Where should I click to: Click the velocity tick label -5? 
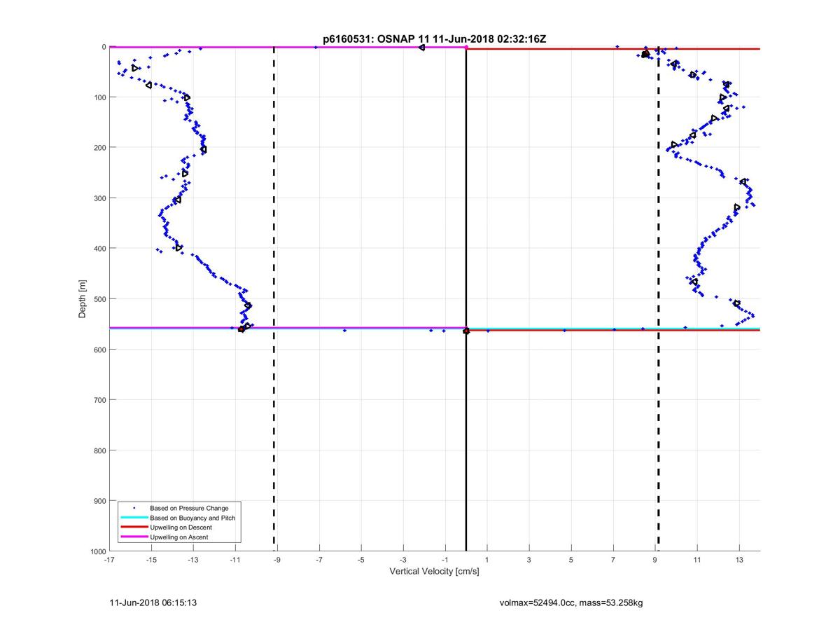[x=361, y=560]
